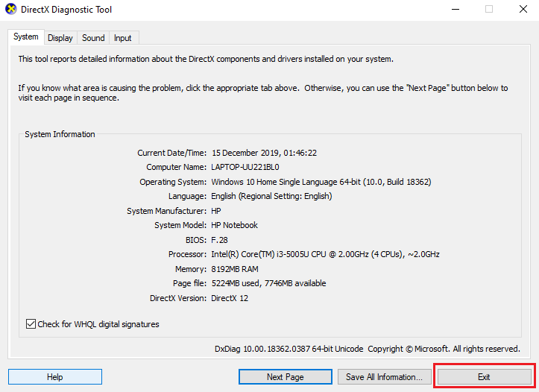Click the DirectX Diagnostic Tool title icon
Image resolution: width=539 pixels, height=392 pixels.
(x=10, y=9)
